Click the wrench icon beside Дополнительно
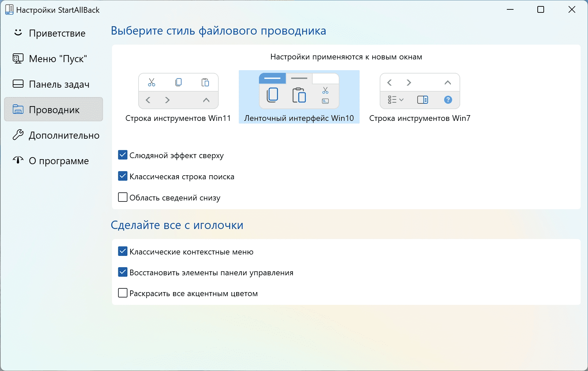Image resolution: width=588 pixels, height=371 pixels. point(18,135)
